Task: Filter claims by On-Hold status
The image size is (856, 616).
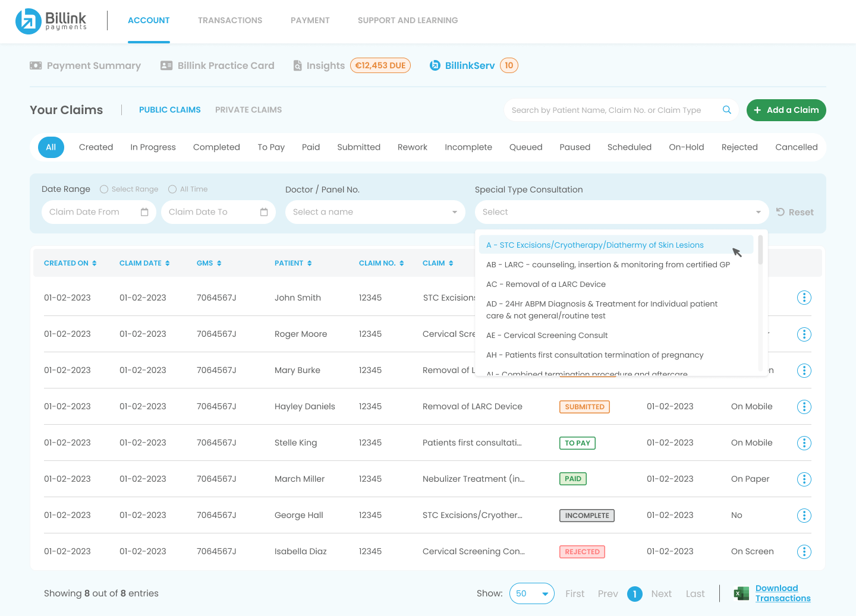Action: (687, 147)
